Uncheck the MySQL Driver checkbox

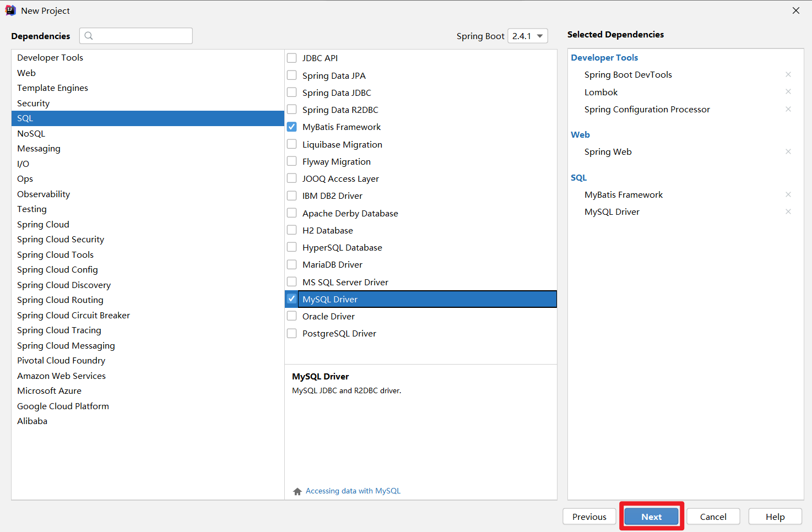tap(292, 299)
